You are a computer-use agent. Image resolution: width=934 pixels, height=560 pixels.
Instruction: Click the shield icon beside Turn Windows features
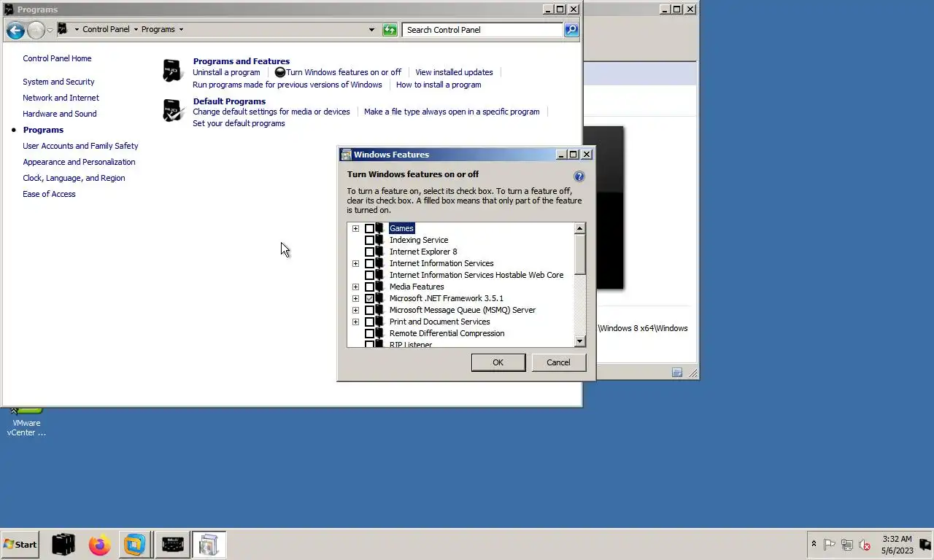[280, 72]
